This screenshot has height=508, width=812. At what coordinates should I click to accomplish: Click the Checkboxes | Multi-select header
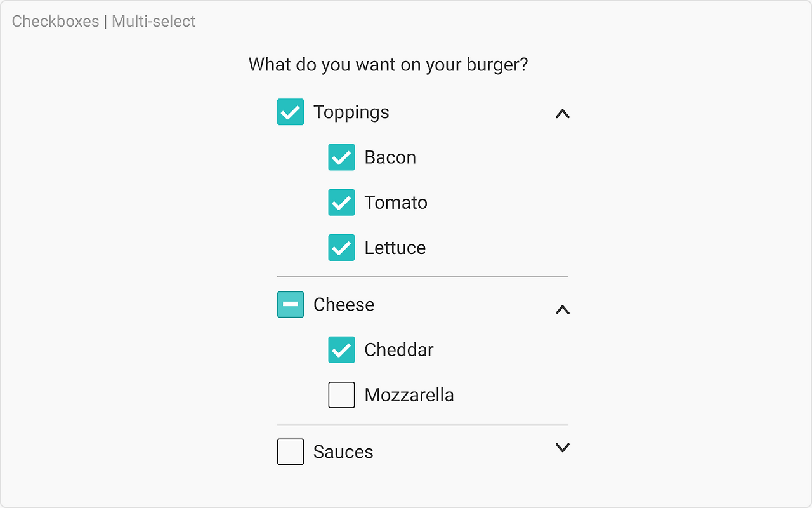(x=103, y=21)
